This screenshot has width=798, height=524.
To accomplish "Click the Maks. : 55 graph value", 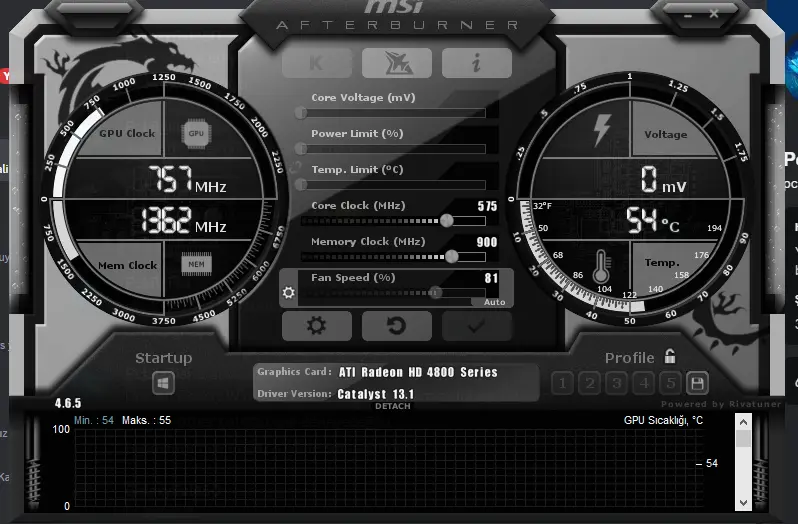I will click(x=147, y=420).
